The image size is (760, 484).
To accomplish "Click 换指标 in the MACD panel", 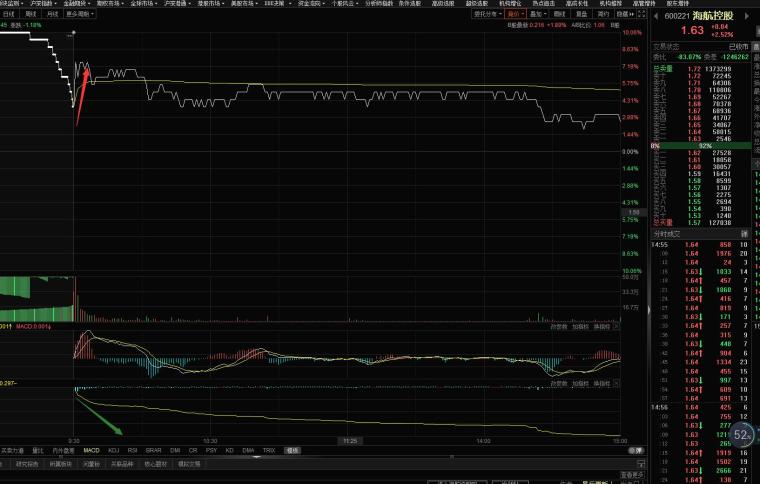I will [602, 327].
